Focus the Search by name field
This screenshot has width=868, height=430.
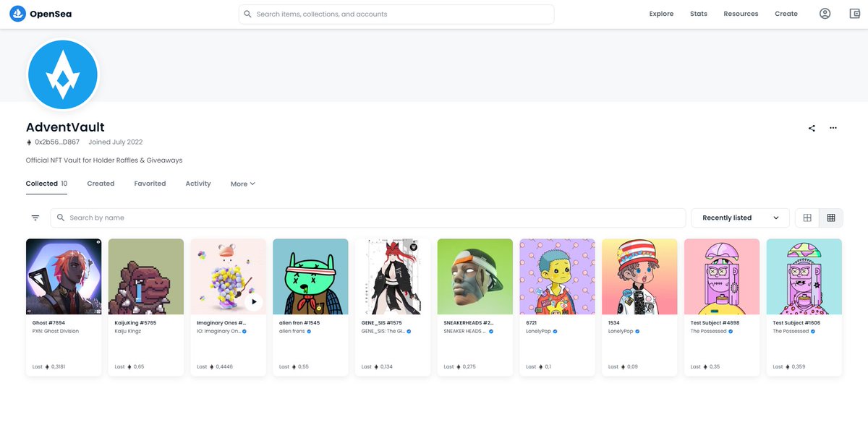pyautogui.click(x=368, y=218)
